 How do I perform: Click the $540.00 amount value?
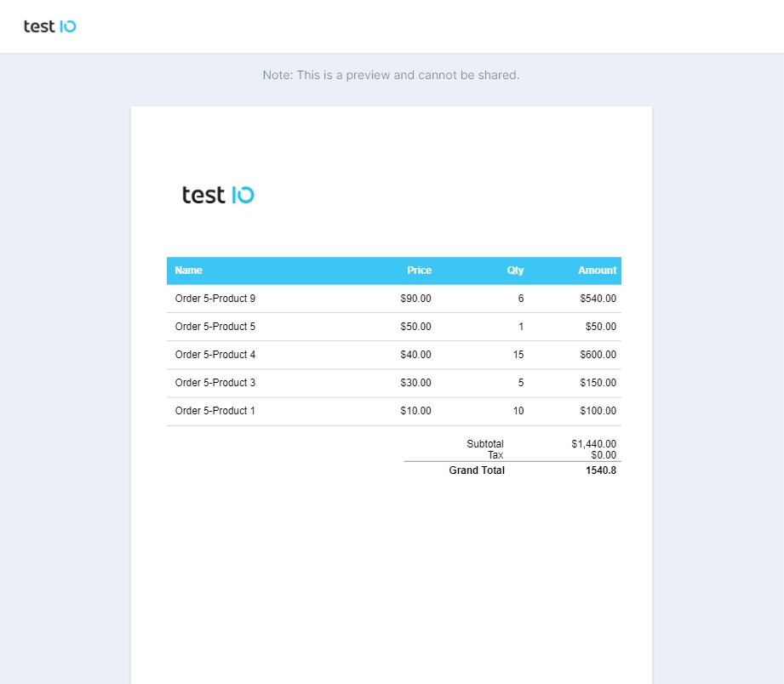pyautogui.click(x=598, y=299)
